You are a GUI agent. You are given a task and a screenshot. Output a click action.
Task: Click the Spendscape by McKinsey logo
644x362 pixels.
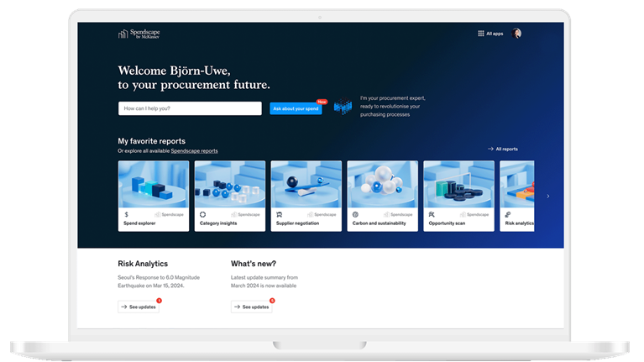(x=139, y=34)
